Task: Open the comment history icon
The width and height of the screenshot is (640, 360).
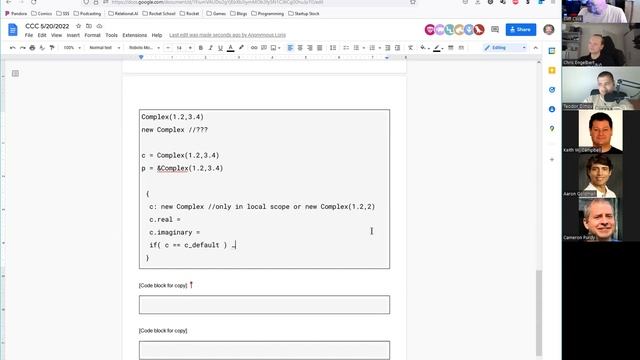Action: click(x=495, y=29)
